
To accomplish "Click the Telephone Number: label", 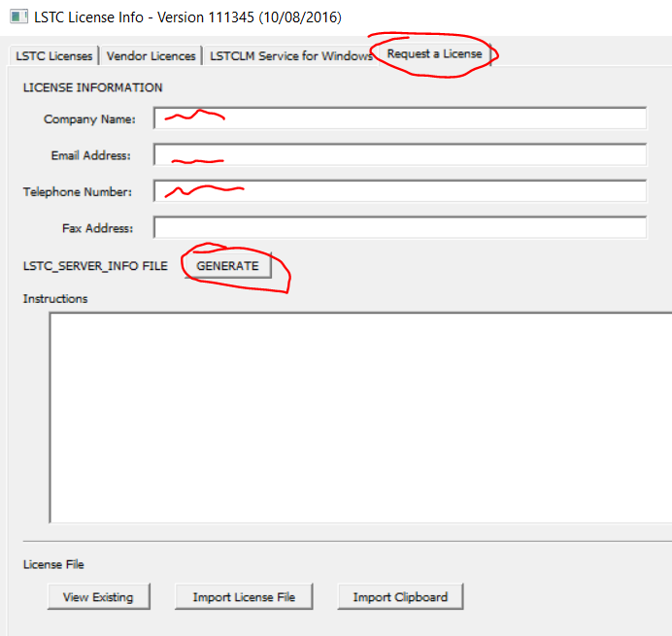I will 78,192.
